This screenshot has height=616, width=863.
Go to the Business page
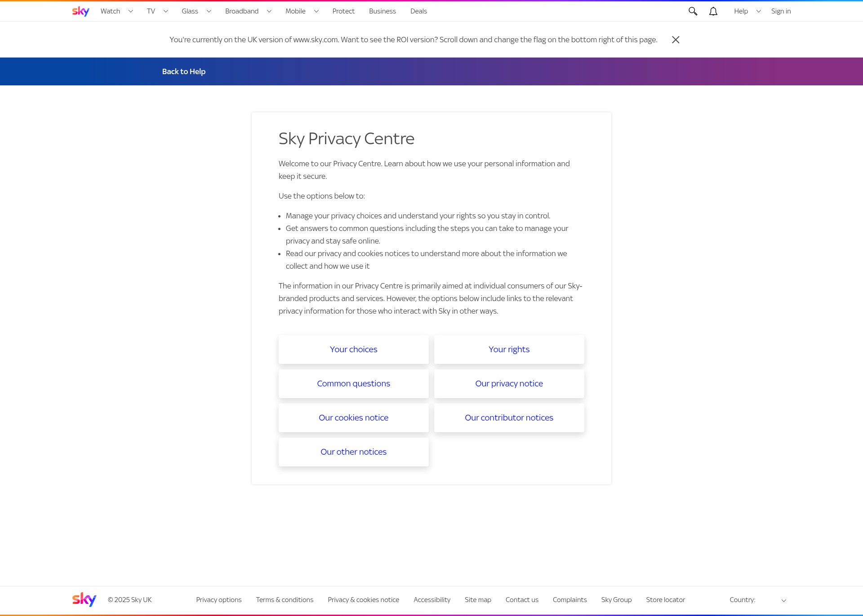click(383, 11)
